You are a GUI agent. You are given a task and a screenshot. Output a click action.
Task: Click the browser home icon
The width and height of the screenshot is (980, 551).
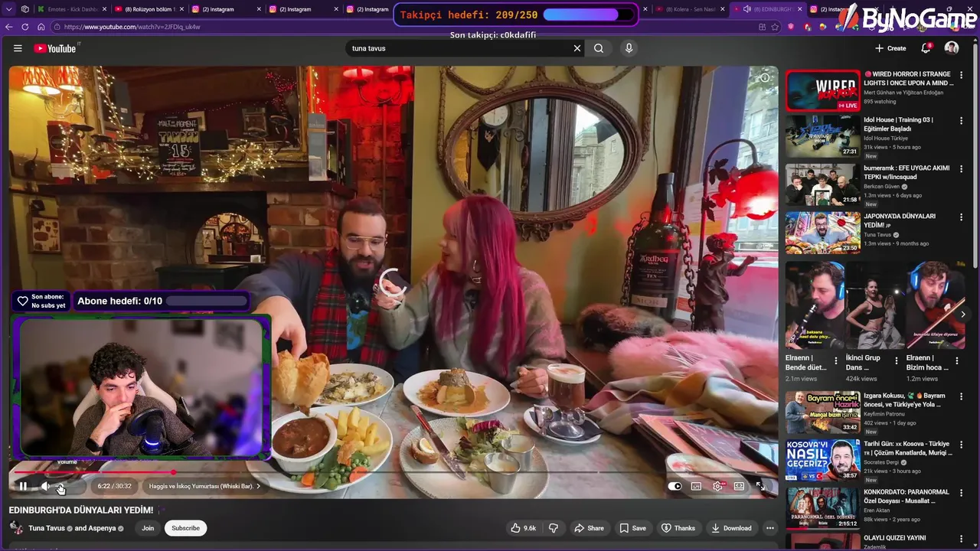[x=41, y=27]
